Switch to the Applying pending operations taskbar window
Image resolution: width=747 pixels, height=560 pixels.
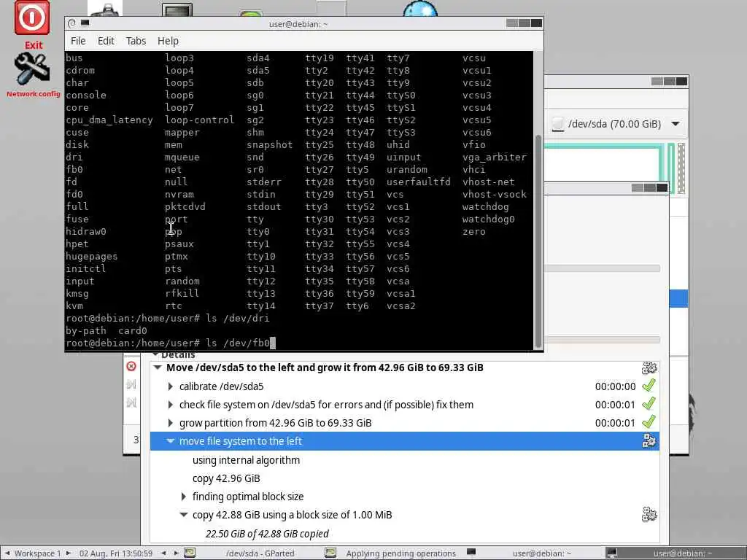(x=393, y=553)
